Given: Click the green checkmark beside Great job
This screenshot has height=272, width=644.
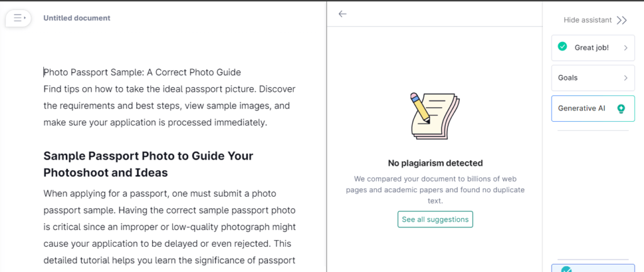Looking at the screenshot, I should [x=562, y=47].
